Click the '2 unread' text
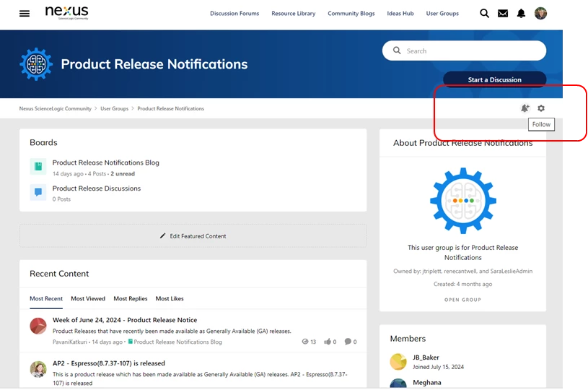588x390 pixels. click(x=123, y=174)
